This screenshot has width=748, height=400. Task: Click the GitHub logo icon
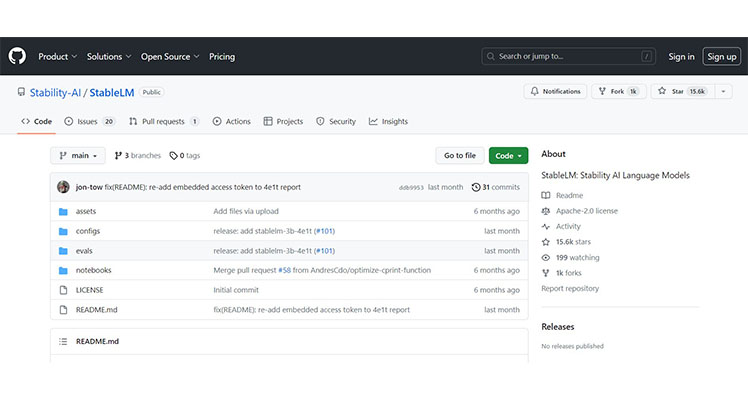click(17, 56)
